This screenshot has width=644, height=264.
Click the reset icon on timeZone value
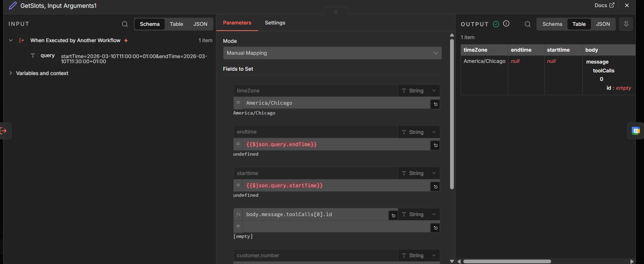tap(435, 104)
